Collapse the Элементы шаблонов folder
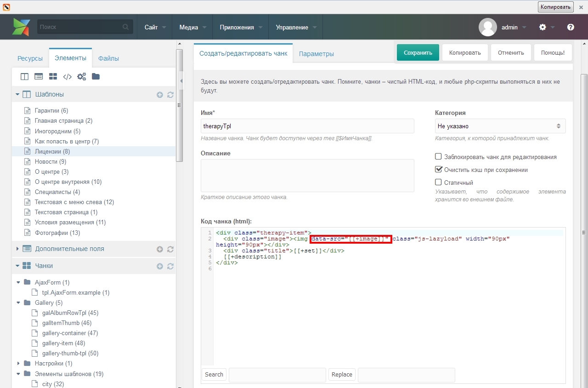 point(19,374)
